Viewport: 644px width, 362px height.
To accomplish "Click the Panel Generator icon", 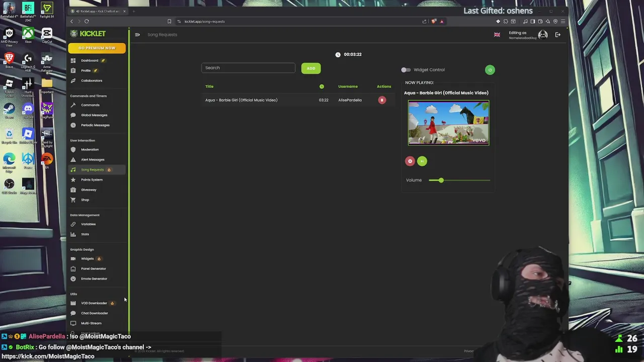I will [x=73, y=268].
